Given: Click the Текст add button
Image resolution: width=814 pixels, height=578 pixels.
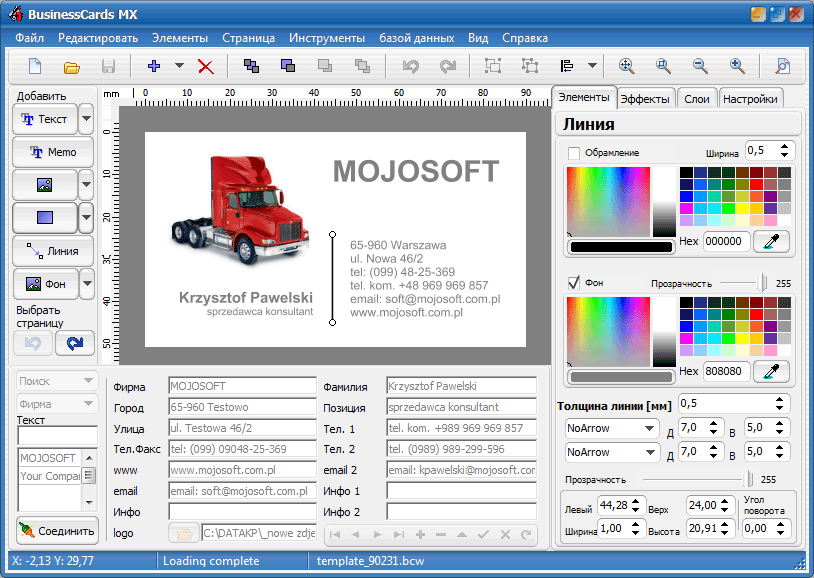Looking at the screenshot, I should click(45, 119).
